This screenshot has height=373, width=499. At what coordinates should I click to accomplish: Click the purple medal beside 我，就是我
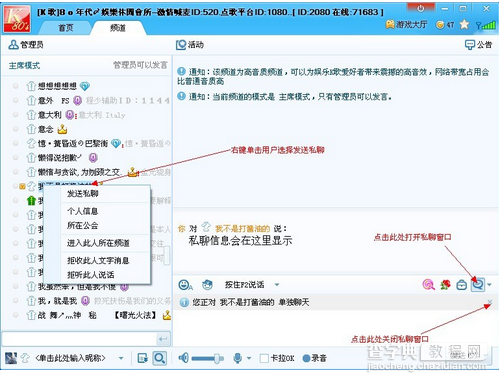pyautogui.click(x=85, y=301)
